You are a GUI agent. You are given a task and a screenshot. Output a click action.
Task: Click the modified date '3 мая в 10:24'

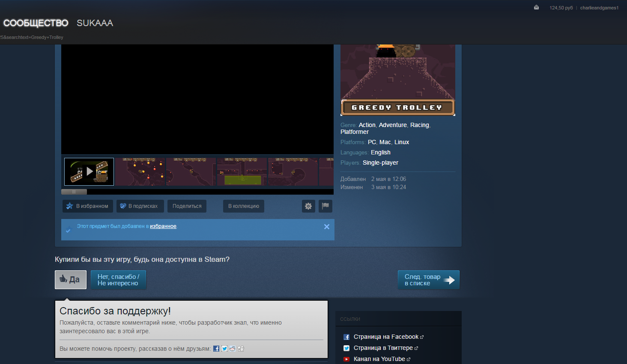(x=388, y=187)
